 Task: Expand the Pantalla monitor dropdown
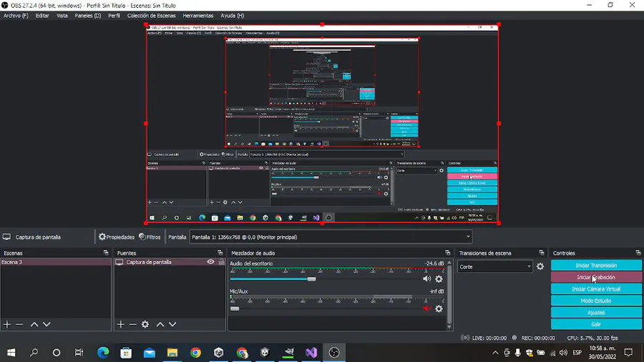(x=330, y=237)
